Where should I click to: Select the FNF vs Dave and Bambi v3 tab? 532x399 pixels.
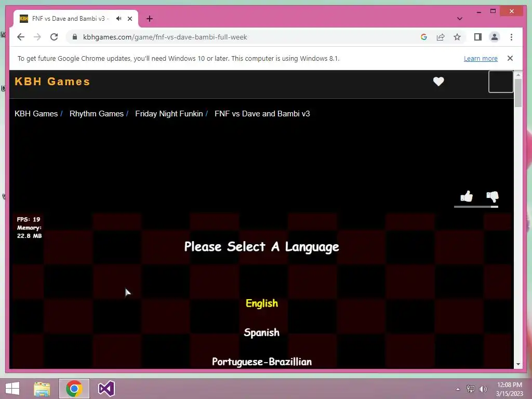[76, 19]
